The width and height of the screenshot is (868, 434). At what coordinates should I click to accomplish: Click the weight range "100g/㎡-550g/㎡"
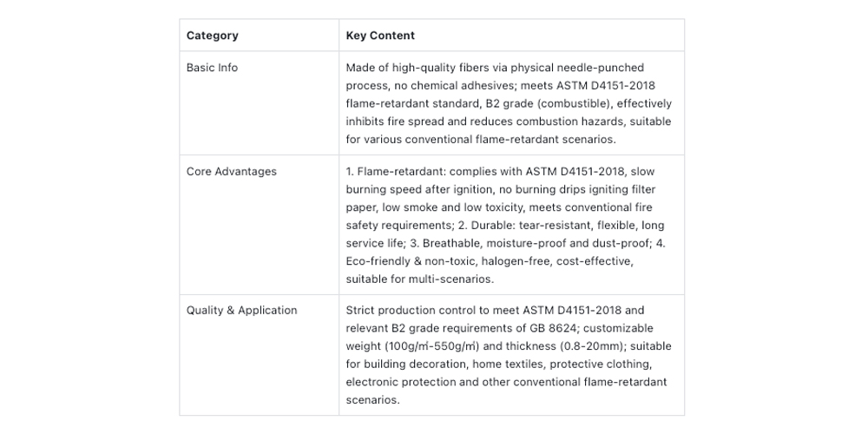[x=430, y=346]
